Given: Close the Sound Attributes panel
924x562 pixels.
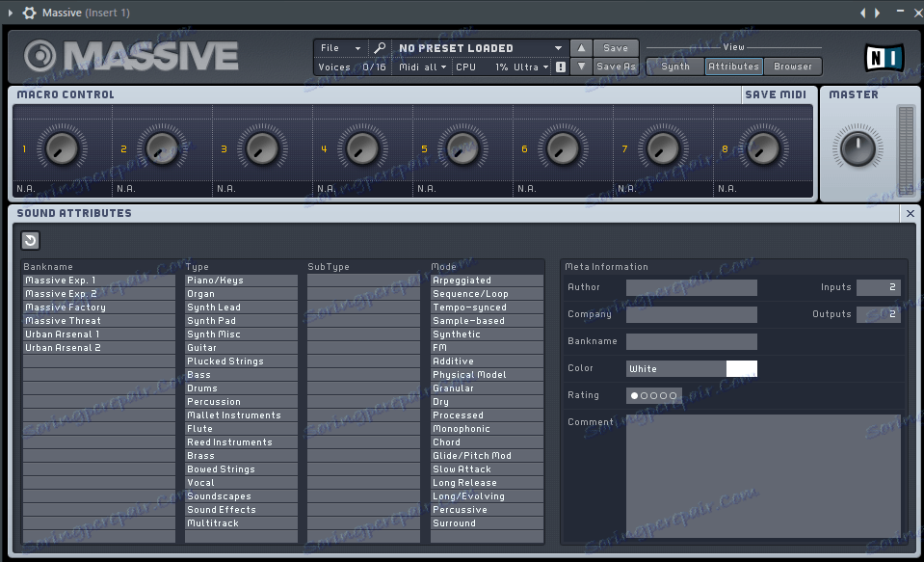Looking at the screenshot, I should click(x=911, y=213).
